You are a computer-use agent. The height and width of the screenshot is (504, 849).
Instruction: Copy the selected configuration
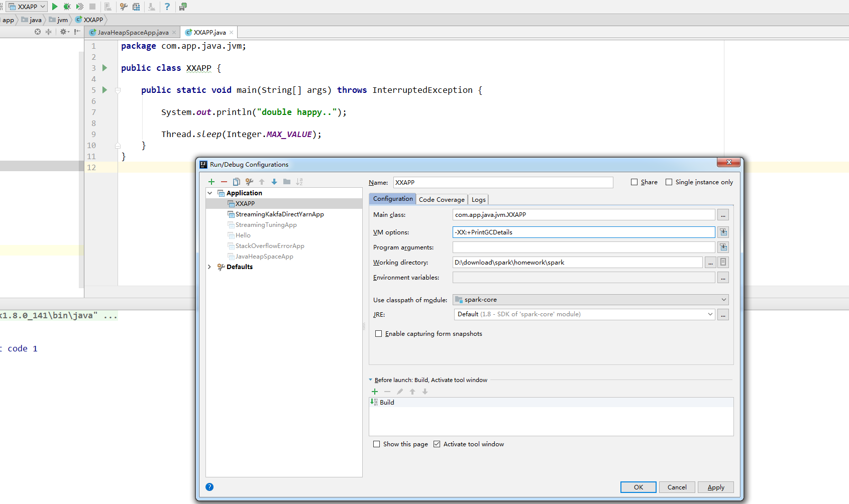click(x=237, y=182)
